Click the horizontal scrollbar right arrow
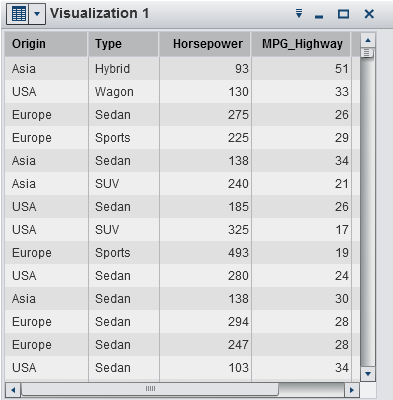This screenshot has height=400, width=393. coord(352,389)
